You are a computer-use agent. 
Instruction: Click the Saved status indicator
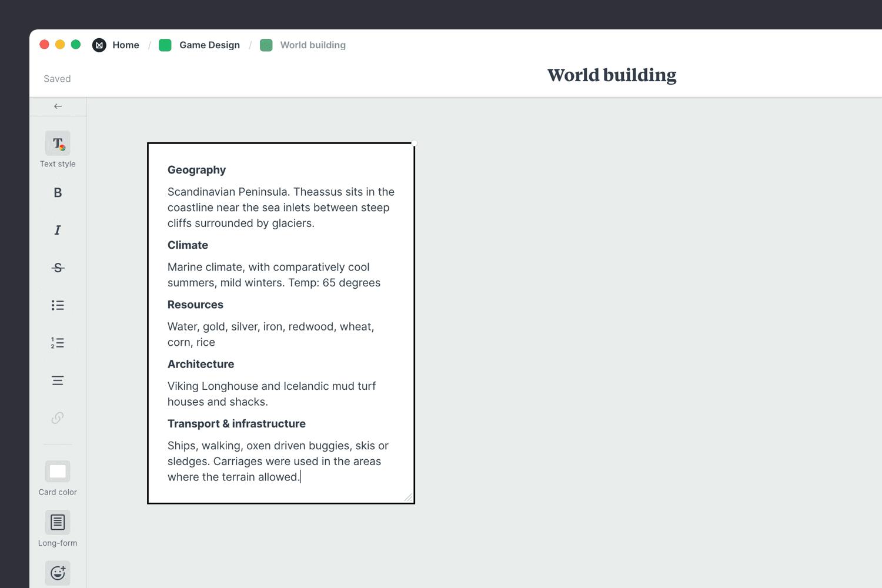click(x=56, y=78)
